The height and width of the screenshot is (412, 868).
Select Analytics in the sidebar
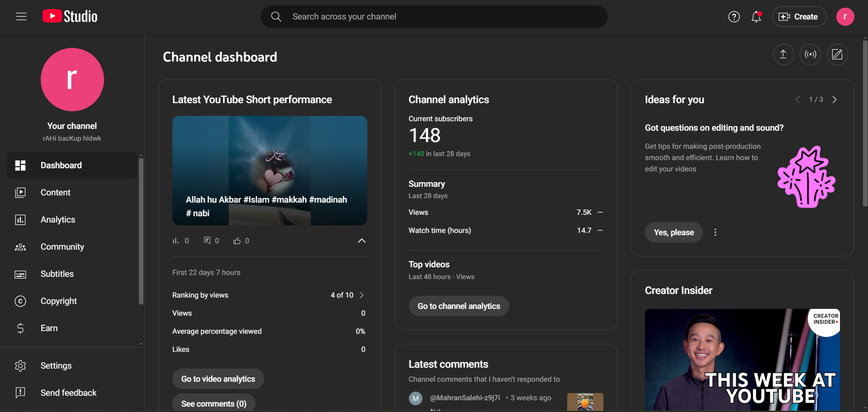pyautogui.click(x=72, y=220)
